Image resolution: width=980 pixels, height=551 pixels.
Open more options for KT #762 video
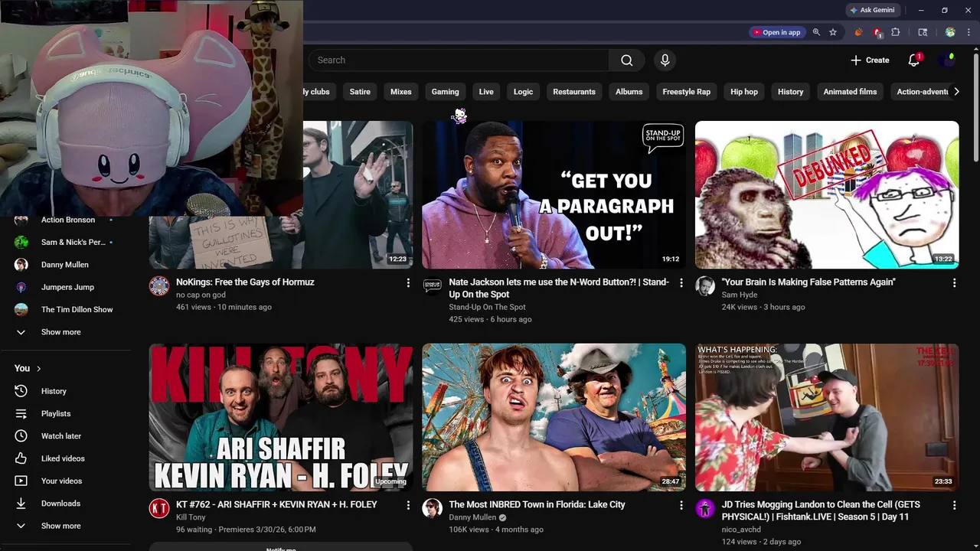coord(408,506)
